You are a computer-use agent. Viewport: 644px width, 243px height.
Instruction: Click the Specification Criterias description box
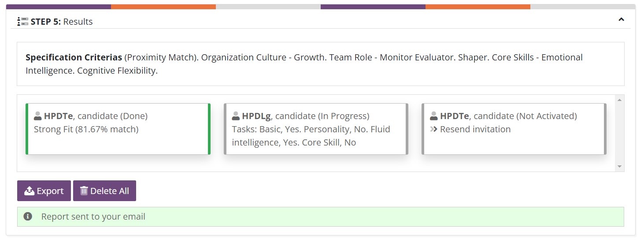pos(320,64)
